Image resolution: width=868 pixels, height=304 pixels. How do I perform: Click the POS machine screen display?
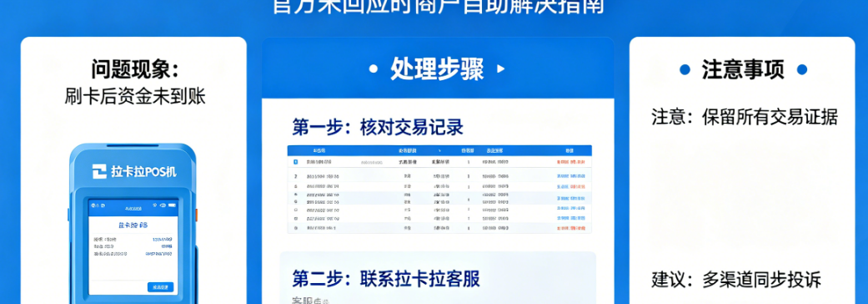tap(133, 247)
